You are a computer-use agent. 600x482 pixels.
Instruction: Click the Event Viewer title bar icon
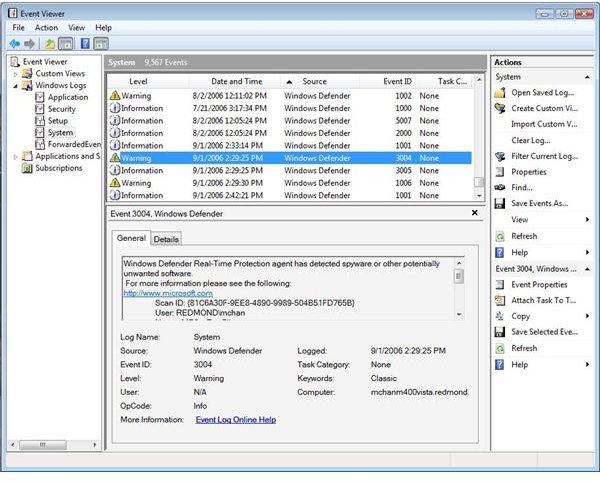(13, 13)
